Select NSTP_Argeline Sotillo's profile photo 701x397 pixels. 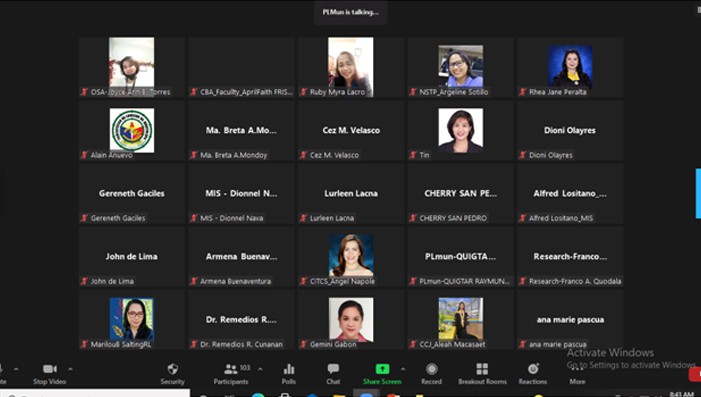[460, 66]
